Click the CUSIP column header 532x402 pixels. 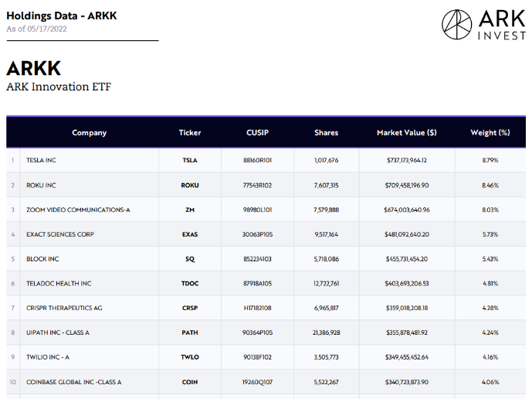tap(257, 133)
